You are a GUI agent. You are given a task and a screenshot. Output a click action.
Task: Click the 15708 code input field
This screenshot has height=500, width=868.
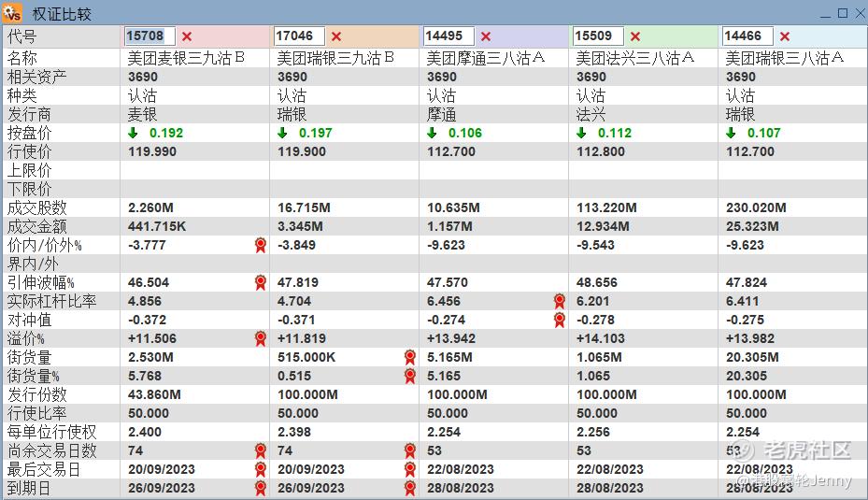click(x=149, y=36)
